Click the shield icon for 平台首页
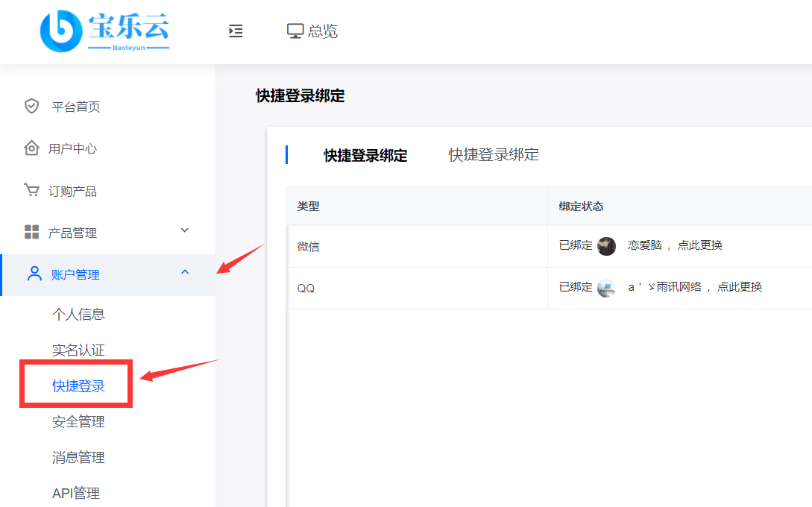Image resolution: width=812 pixels, height=507 pixels. [31, 106]
